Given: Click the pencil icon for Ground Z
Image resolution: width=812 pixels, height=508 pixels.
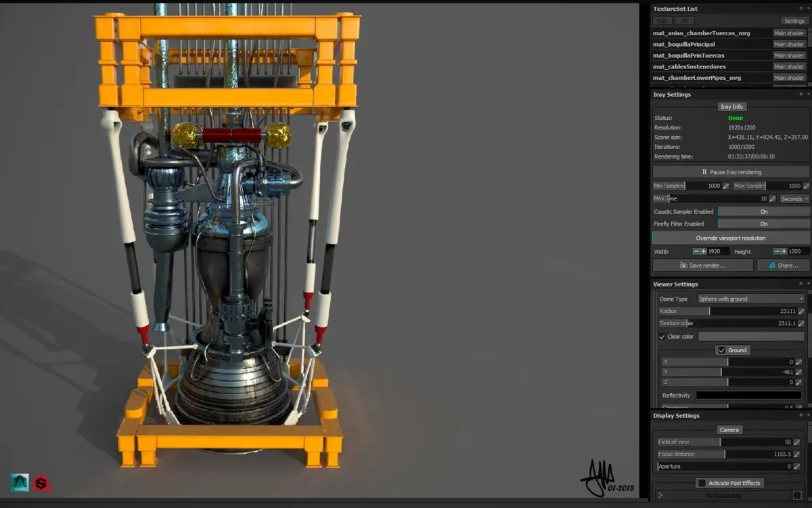Looking at the screenshot, I should pos(798,382).
